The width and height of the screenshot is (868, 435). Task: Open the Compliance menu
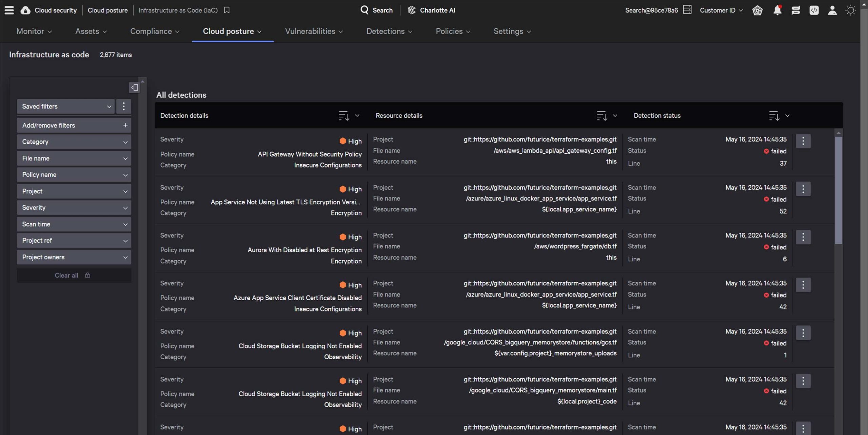pos(155,31)
